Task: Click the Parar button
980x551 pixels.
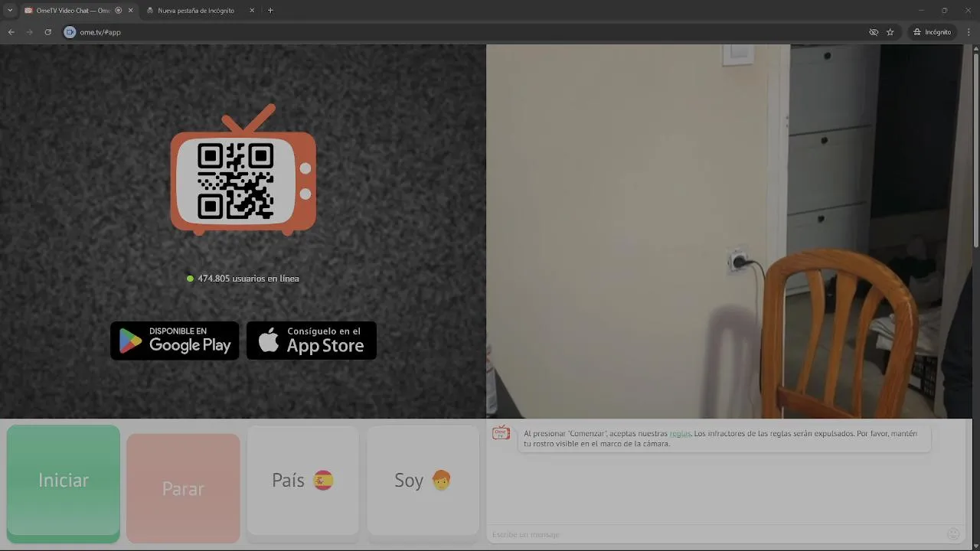Action: 183,488
